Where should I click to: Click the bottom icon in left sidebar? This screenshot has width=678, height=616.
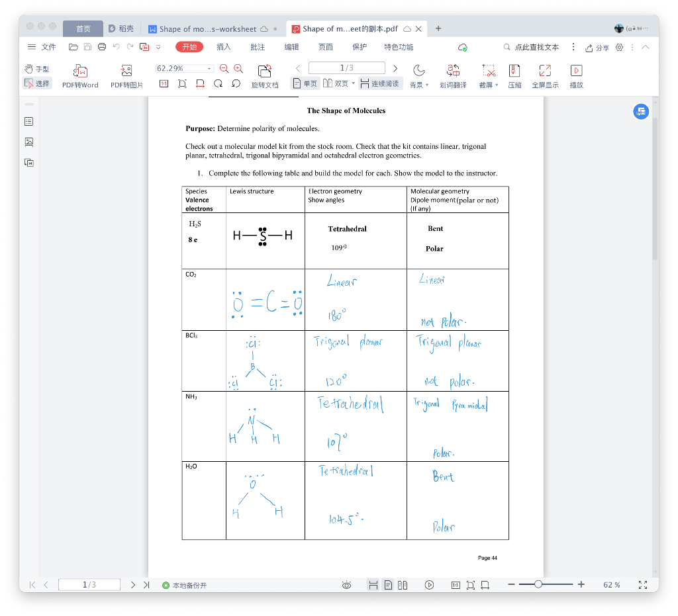(29, 162)
